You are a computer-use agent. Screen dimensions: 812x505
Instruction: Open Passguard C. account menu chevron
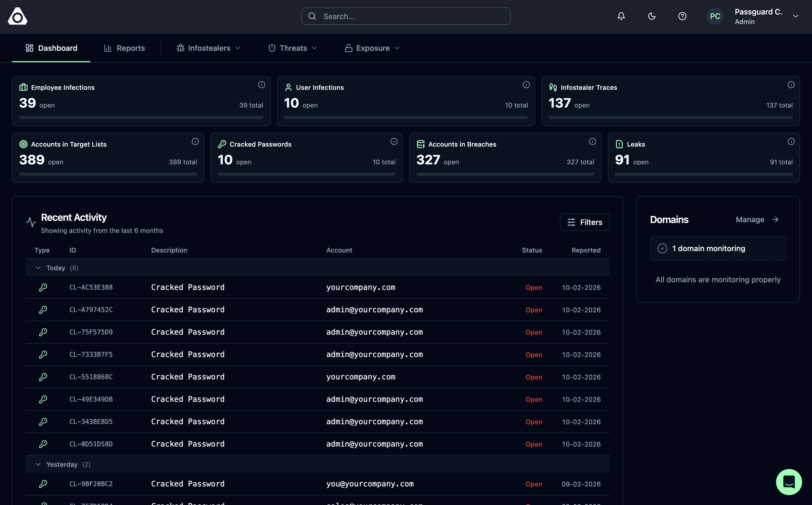pyautogui.click(x=795, y=16)
